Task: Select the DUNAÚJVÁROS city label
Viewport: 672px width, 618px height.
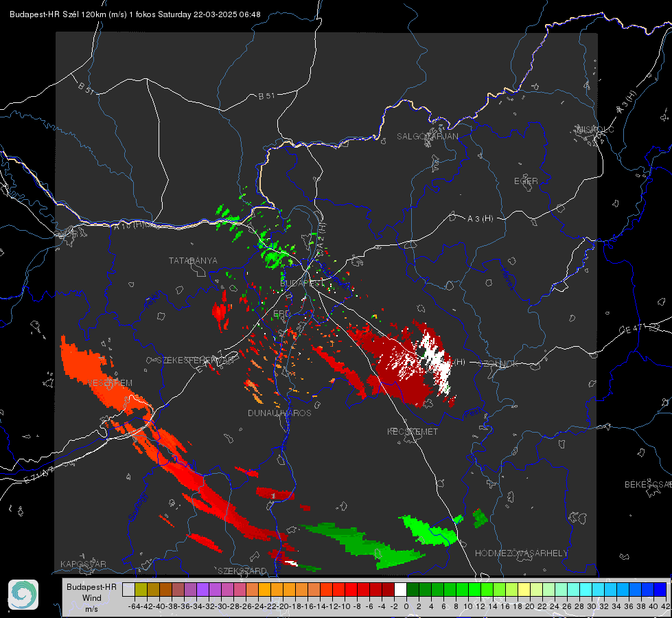Action: 279,413
